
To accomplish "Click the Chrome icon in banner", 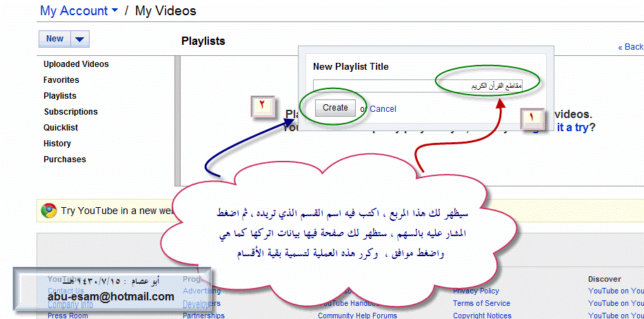I will click(49, 211).
